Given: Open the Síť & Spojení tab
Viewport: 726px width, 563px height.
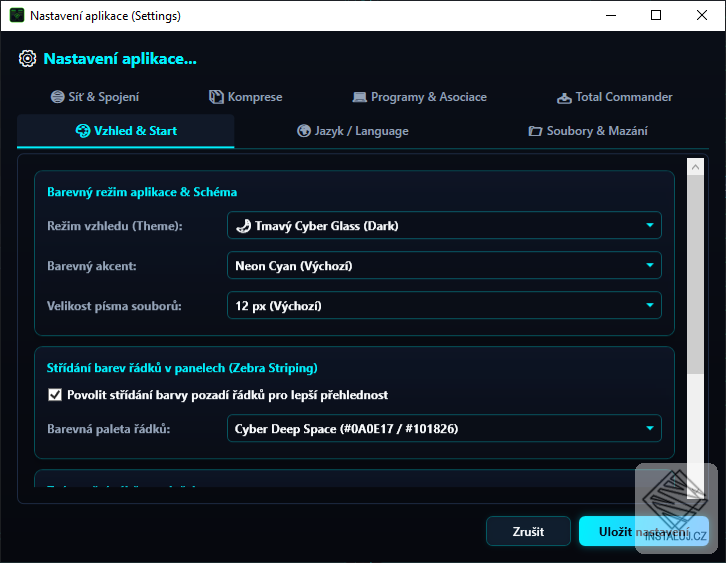Looking at the screenshot, I should [x=94, y=97].
